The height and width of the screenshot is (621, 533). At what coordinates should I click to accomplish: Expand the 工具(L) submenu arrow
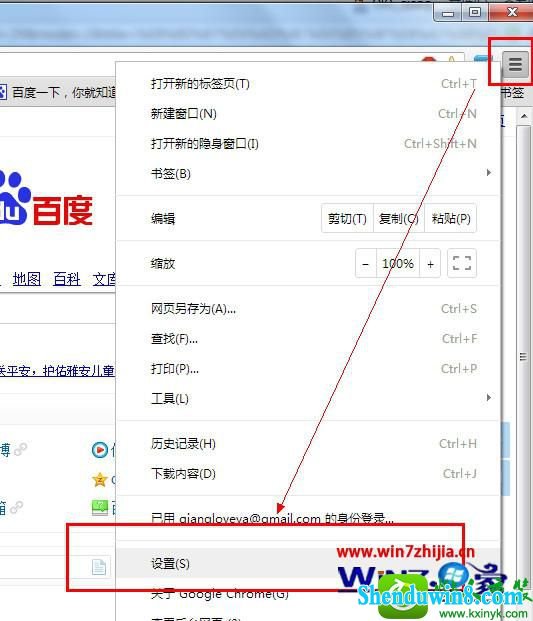tap(489, 398)
